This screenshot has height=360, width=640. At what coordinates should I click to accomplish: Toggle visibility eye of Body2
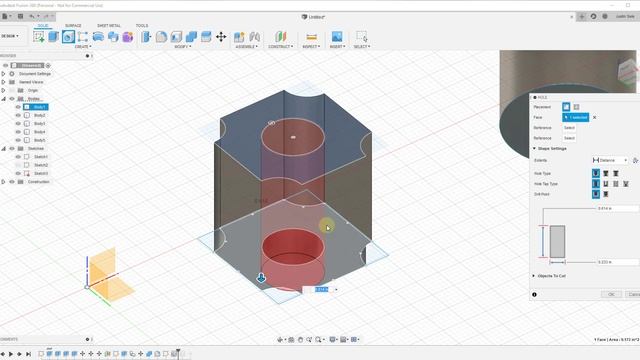tap(18, 116)
